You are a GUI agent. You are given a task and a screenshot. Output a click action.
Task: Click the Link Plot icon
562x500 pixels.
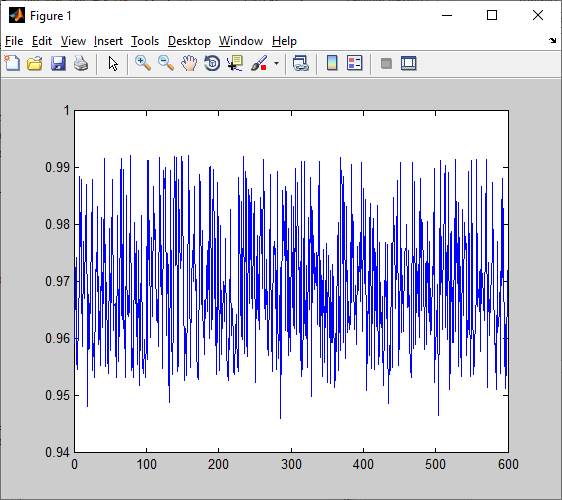pyautogui.click(x=301, y=64)
